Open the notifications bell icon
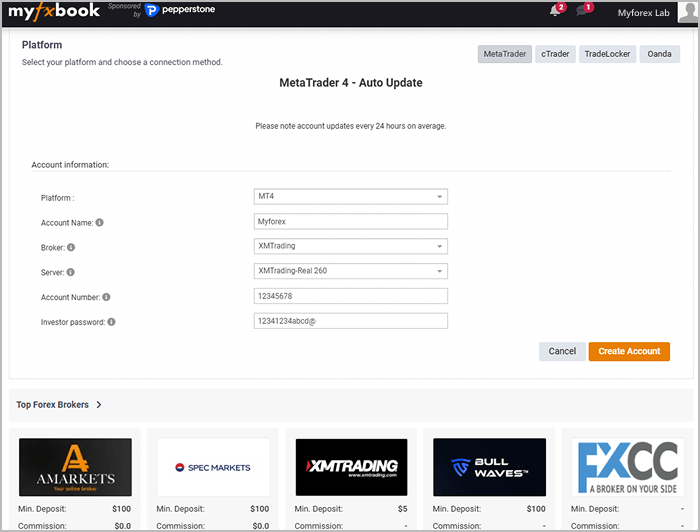 tap(555, 10)
